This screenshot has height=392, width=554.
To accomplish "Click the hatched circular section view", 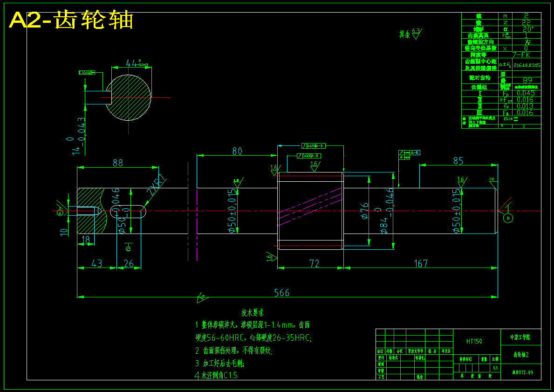I will [128, 97].
